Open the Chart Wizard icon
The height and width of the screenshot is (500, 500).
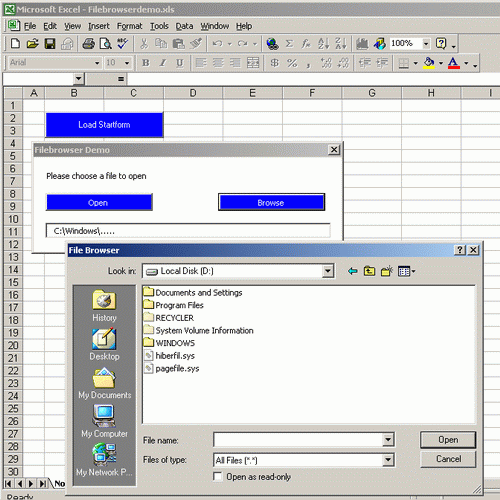pyautogui.click(x=362, y=44)
